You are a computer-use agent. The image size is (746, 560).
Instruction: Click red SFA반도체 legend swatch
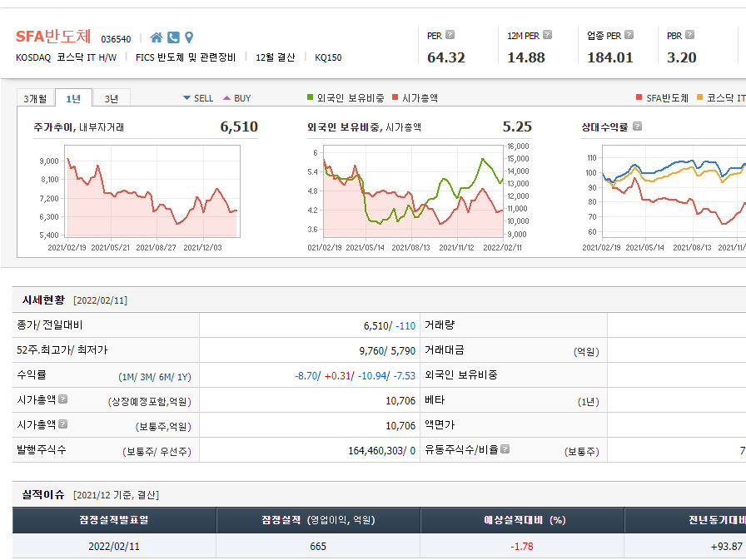[x=639, y=97]
